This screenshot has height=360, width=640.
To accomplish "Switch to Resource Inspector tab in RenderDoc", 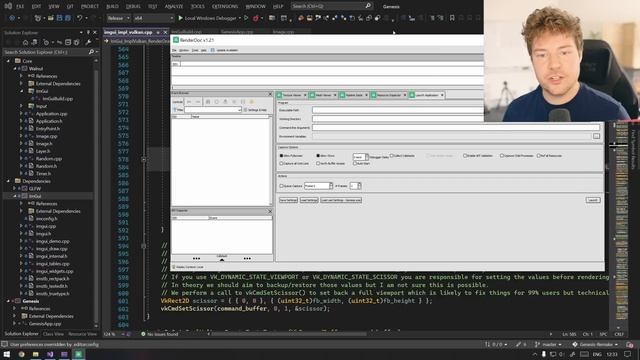I will 388,95.
